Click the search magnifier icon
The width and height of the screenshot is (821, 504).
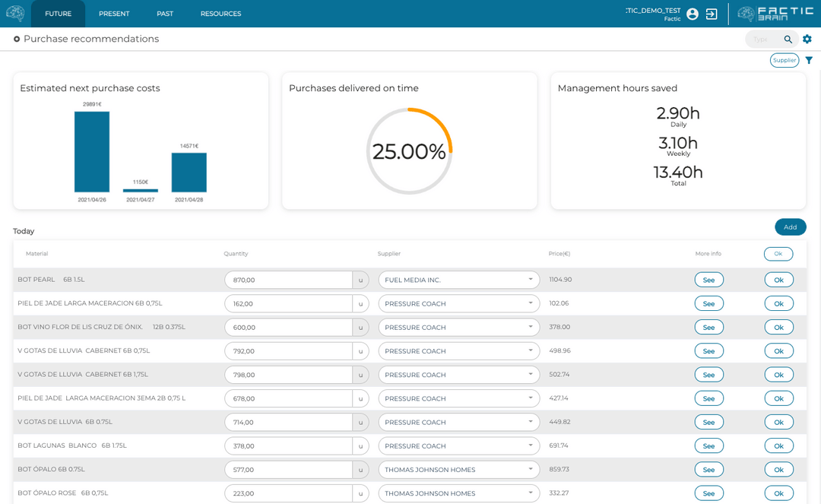(788, 39)
